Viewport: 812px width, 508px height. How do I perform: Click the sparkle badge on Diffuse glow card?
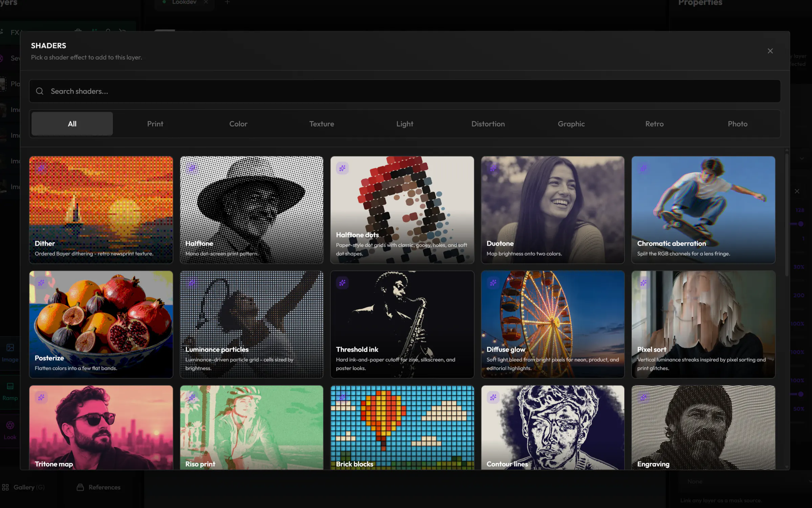pyautogui.click(x=493, y=283)
